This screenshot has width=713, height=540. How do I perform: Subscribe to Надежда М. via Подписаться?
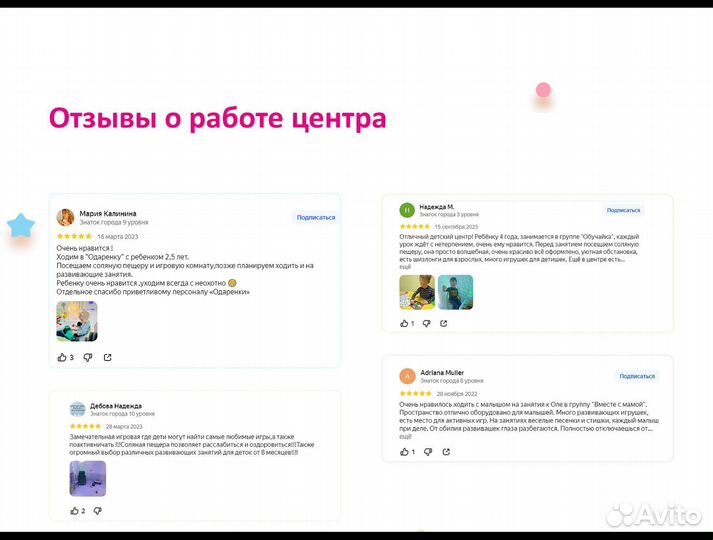[623, 210]
